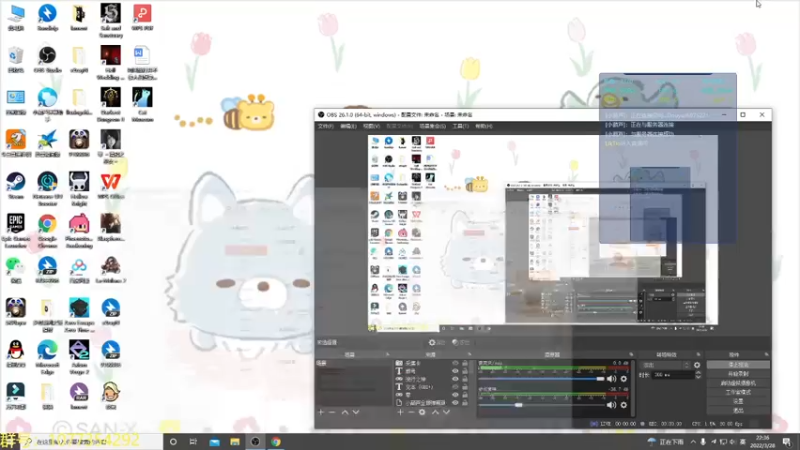The height and width of the screenshot is (450, 800).
Task: Open the Recycle Bin on the desktop
Action: [16, 60]
